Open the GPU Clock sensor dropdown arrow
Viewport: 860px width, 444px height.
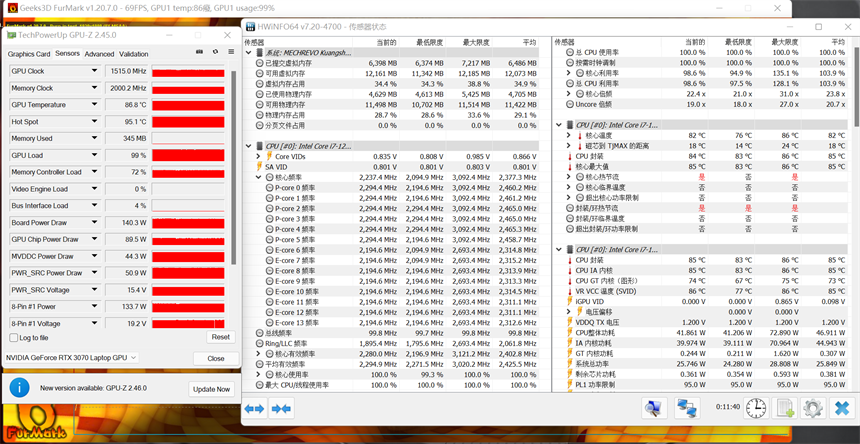[94, 71]
